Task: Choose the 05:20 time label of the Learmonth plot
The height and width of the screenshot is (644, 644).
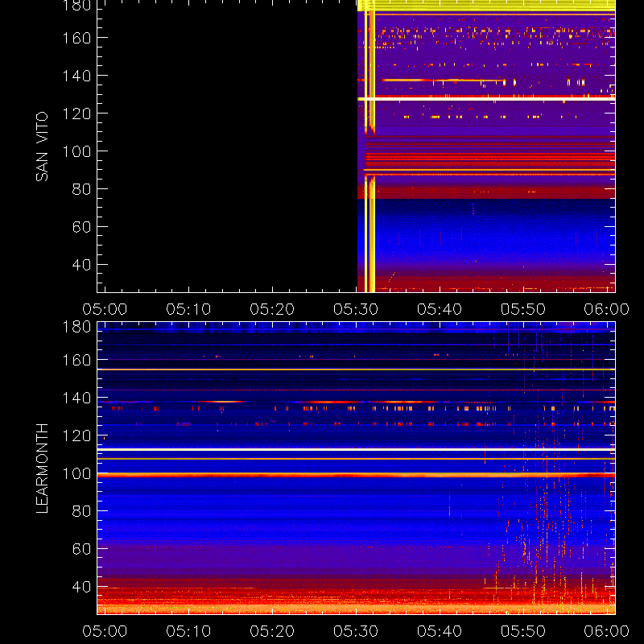Action: [x=272, y=631]
